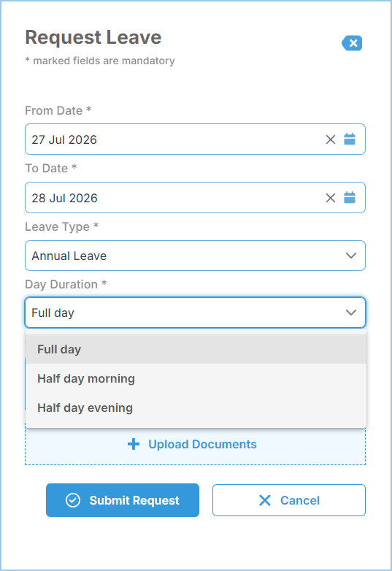Screen dimensions: 392x571
Task: Focus the To Date field showing 28 Jul 2026
Action: pos(195,197)
